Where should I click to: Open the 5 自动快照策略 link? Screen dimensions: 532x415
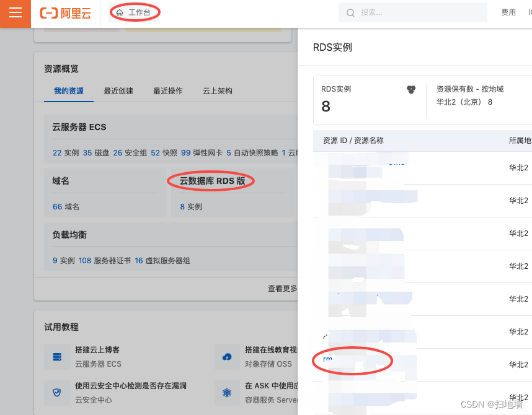click(x=252, y=153)
